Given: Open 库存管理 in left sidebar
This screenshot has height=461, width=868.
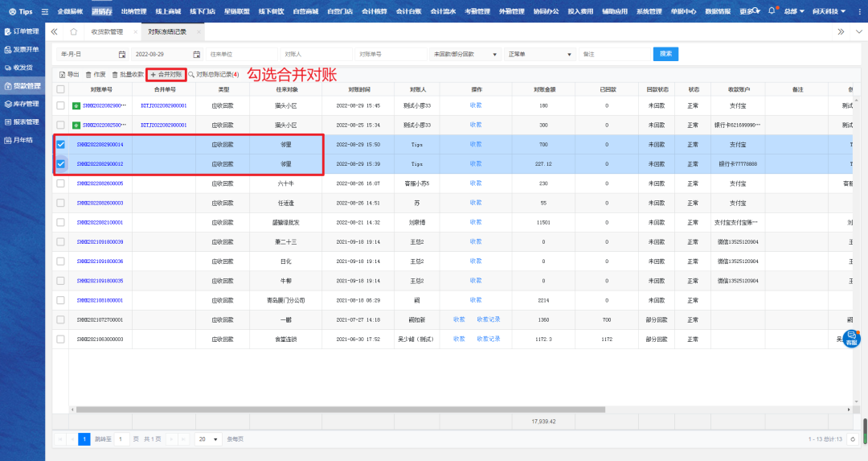Looking at the screenshot, I should pos(22,104).
